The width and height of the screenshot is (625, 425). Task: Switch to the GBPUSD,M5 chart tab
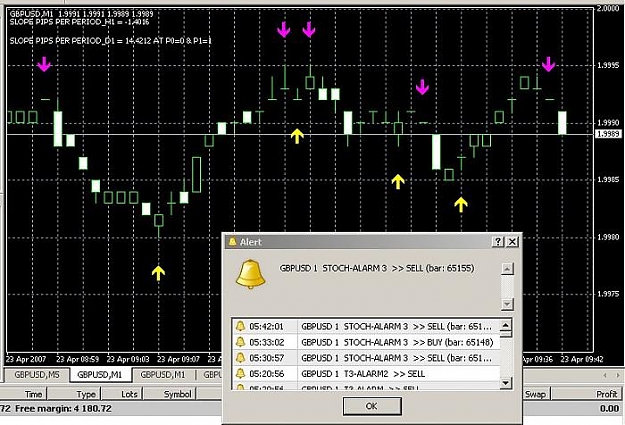[x=37, y=374]
